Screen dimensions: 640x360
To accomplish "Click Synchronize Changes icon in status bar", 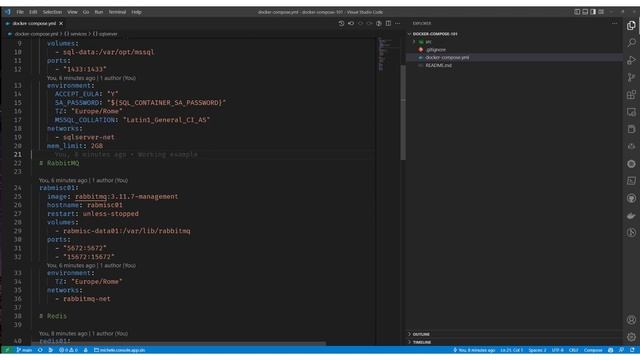I will tap(40, 350).
